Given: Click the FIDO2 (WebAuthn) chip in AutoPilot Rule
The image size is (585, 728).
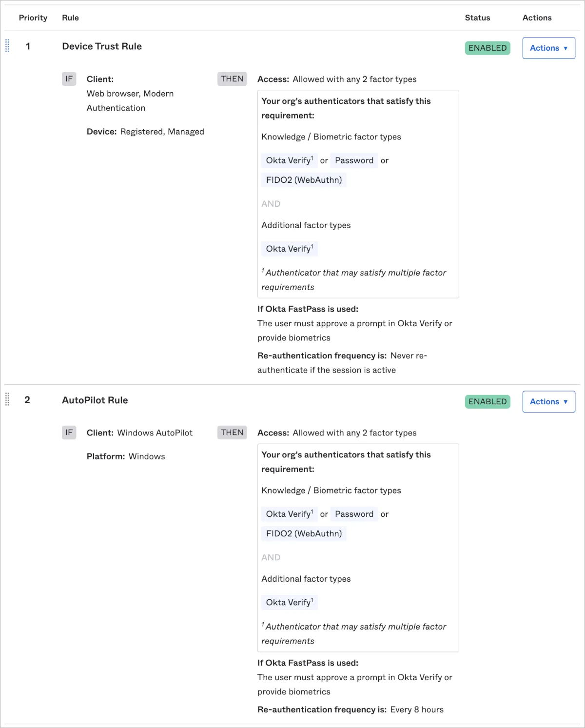Looking at the screenshot, I should pyautogui.click(x=304, y=533).
